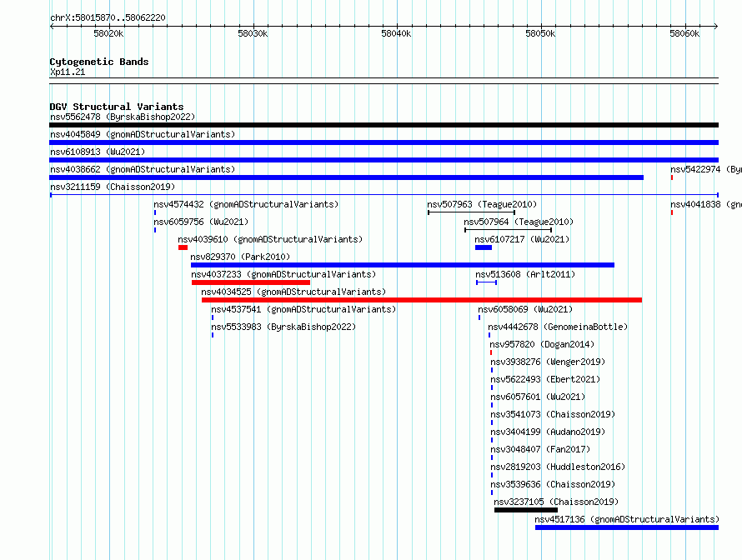The height and width of the screenshot is (560, 742).
Task: Click the 58040k ruler tick label
Action: [x=396, y=33]
